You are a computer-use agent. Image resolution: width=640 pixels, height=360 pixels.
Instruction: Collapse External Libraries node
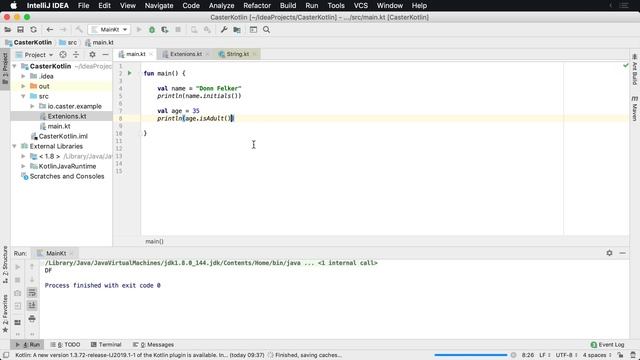pyautogui.click(x=14, y=146)
